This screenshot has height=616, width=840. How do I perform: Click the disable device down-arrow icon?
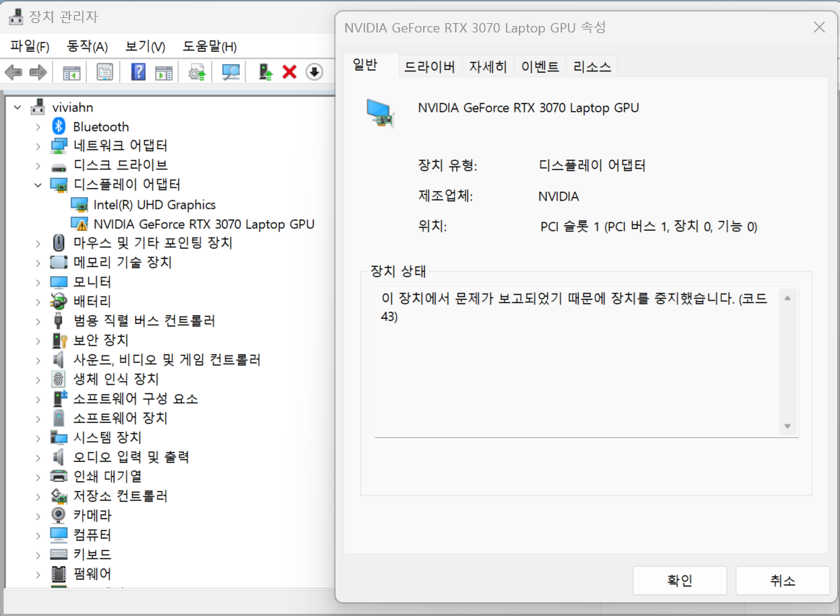tap(314, 72)
